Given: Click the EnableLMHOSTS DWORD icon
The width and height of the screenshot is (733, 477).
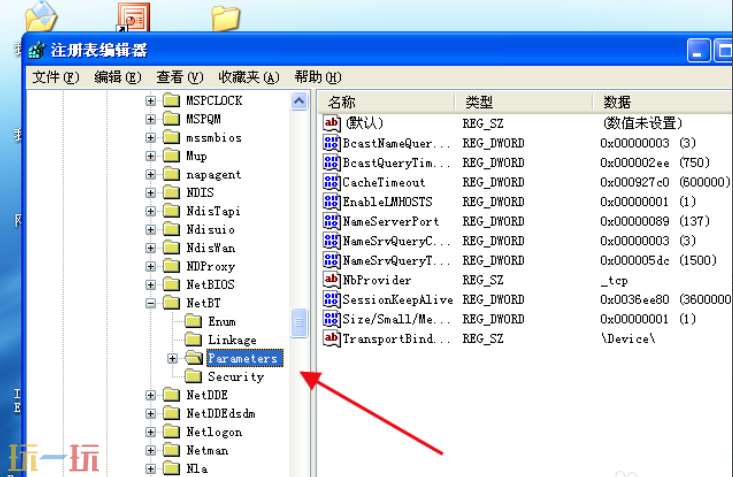Looking at the screenshot, I should coord(331,202).
